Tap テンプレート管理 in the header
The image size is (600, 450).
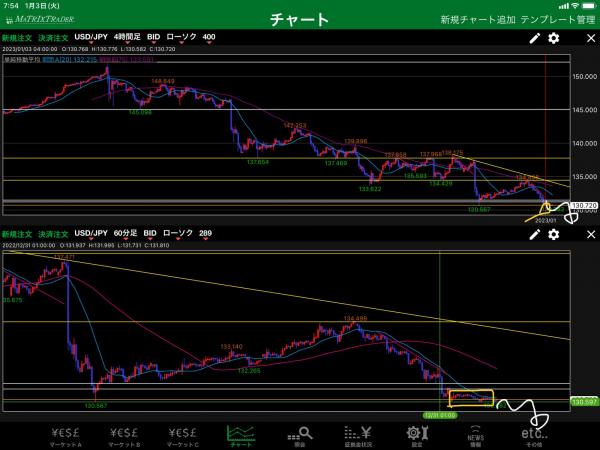(x=558, y=20)
